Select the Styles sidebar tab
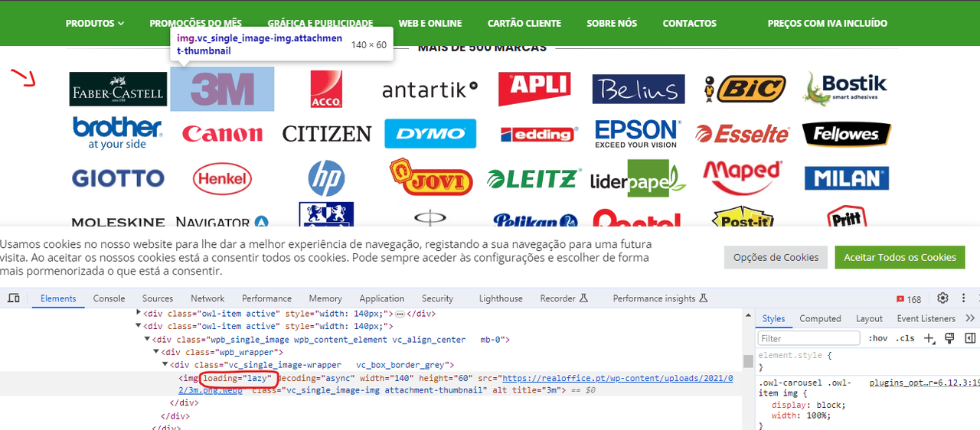This screenshot has height=430, width=980. coord(773,318)
